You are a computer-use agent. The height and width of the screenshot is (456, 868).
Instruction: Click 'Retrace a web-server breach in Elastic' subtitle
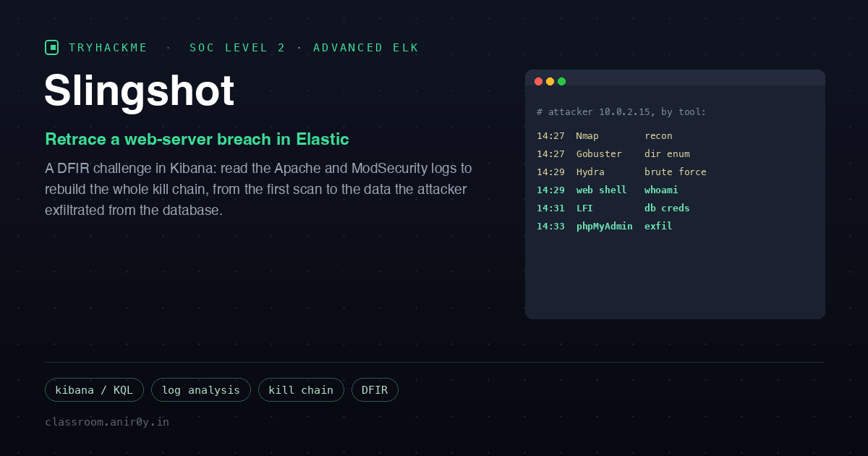(x=197, y=139)
